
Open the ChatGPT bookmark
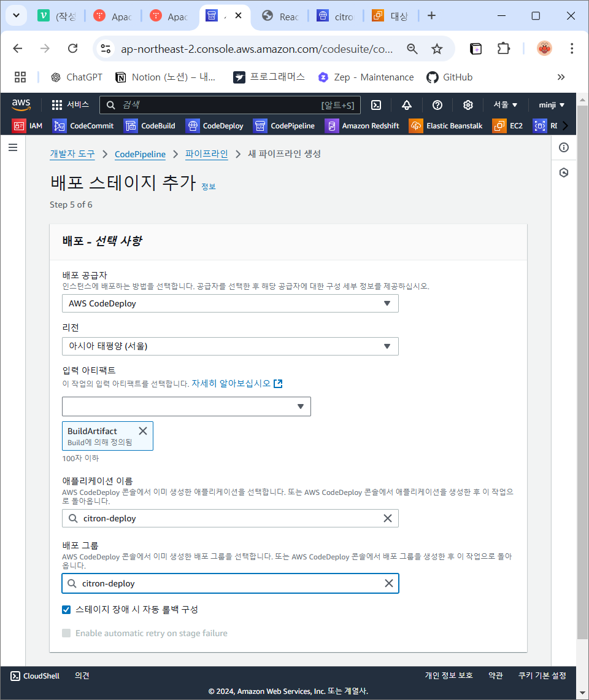click(76, 77)
